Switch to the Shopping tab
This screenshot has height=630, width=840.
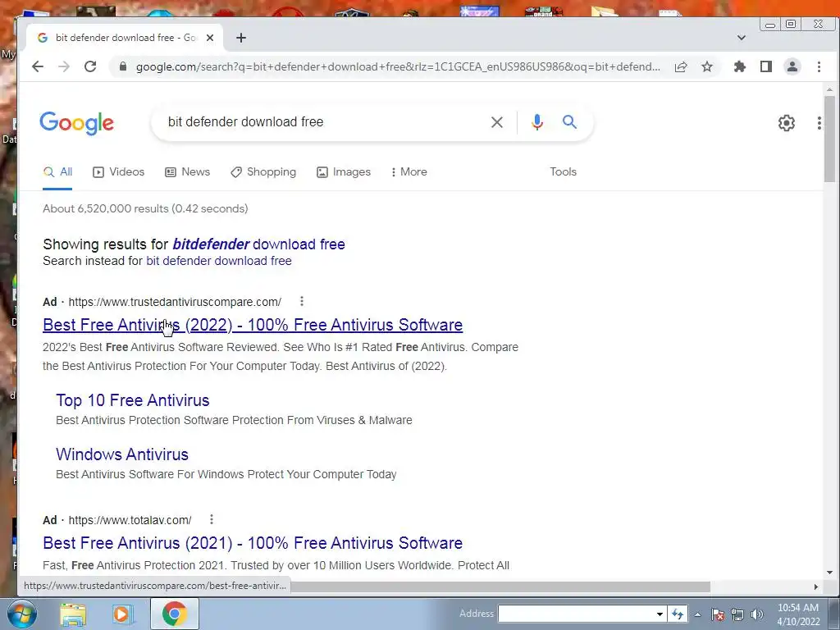(x=263, y=172)
